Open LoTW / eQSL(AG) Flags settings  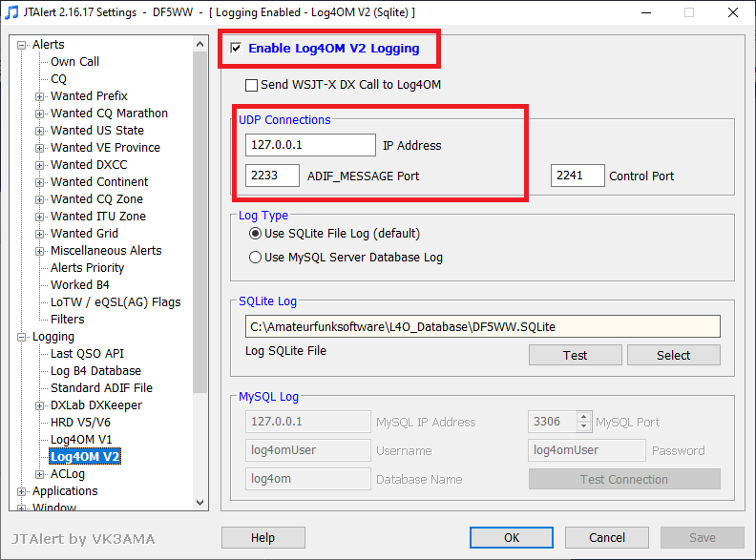point(115,302)
